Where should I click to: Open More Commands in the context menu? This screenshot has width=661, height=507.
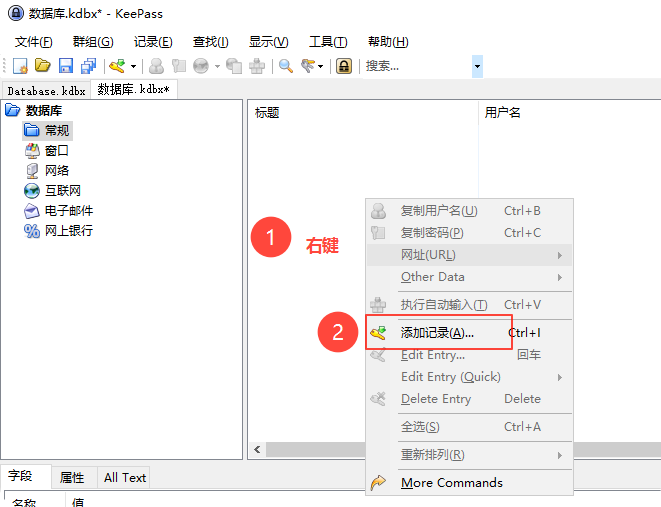point(469,483)
